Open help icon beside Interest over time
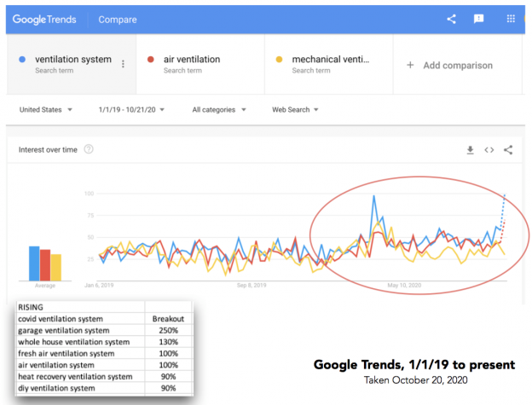This screenshot has height=405, width=532. (89, 150)
